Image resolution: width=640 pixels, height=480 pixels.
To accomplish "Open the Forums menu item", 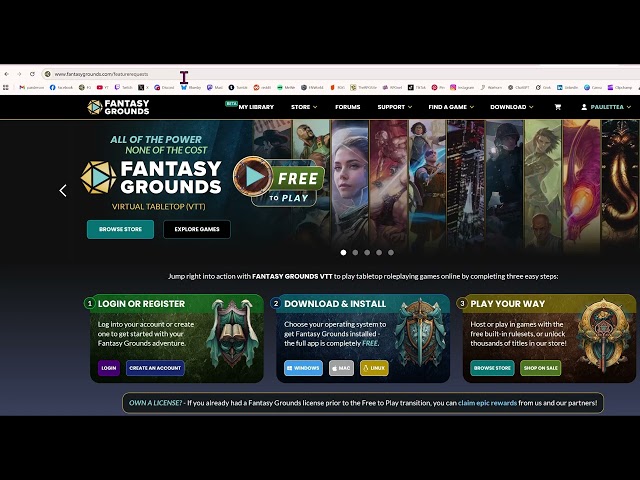I will [348, 107].
